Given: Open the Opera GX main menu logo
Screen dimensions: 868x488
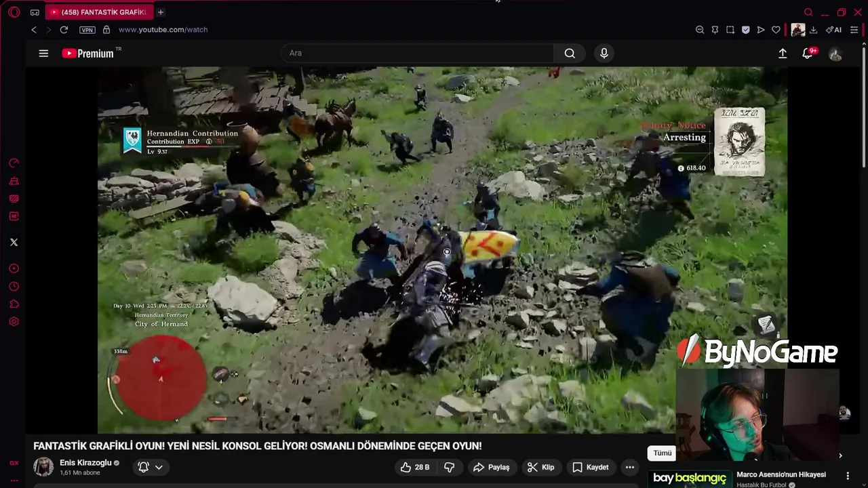Looking at the screenshot, I should (14, 12).
